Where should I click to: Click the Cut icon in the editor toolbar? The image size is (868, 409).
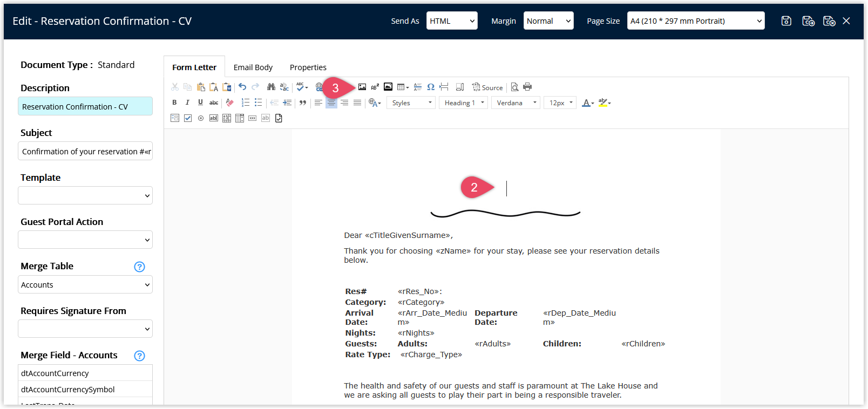coord(175,87)
